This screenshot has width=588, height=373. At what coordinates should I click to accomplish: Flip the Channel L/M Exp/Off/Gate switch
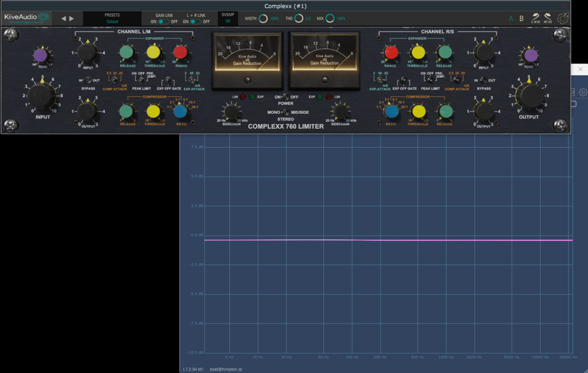(168, 80)
